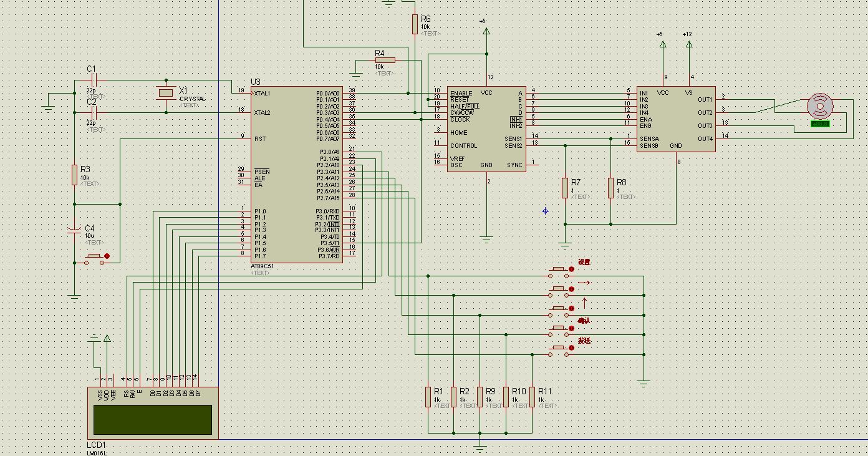Viewport: 868px width, 456px height.
Task: Click the +12 power terminal
Action: 689,42
